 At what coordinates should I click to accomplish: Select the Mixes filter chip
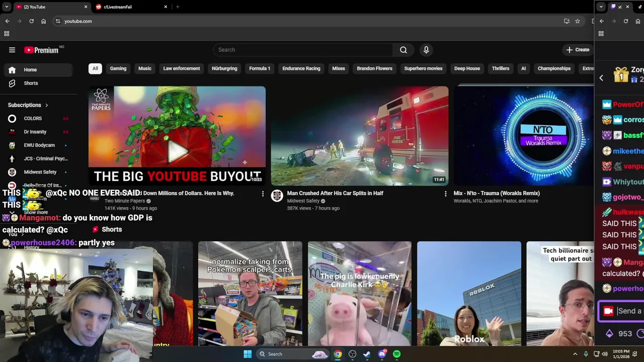pyautogui.click(x=339, y=68)
